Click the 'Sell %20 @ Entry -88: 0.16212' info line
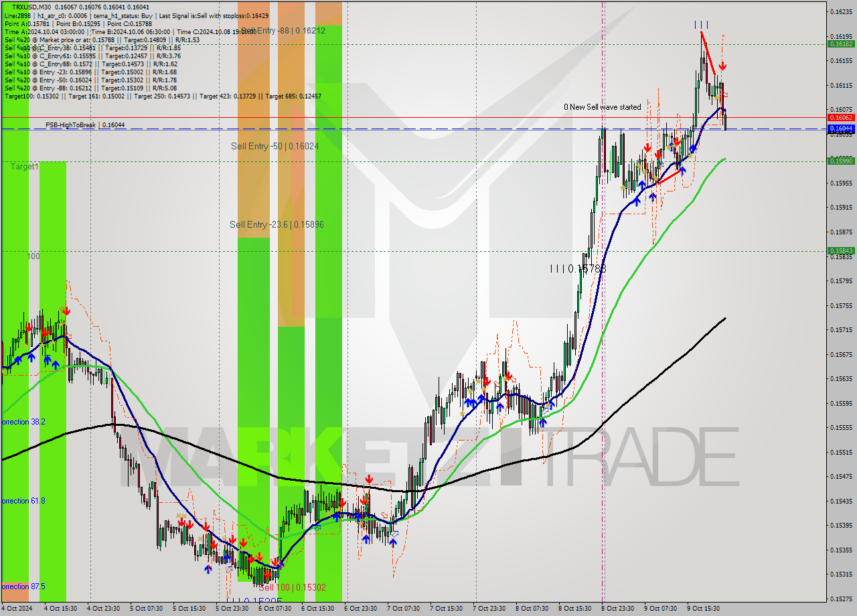 90,88
